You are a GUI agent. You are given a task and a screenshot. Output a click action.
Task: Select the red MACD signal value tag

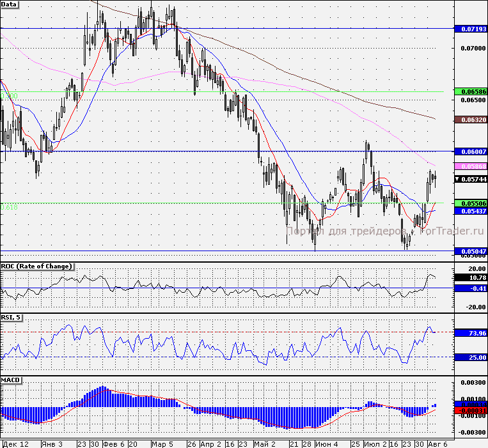tap(471, 411)
